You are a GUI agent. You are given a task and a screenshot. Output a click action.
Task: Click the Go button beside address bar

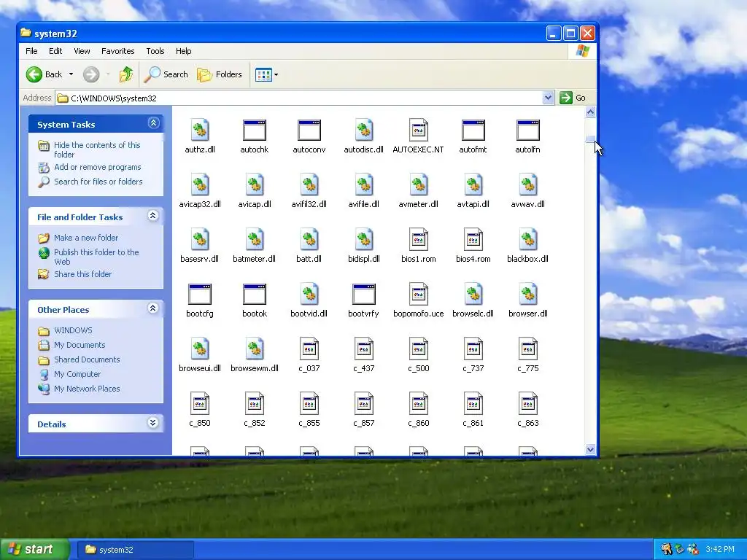(573, 98)
